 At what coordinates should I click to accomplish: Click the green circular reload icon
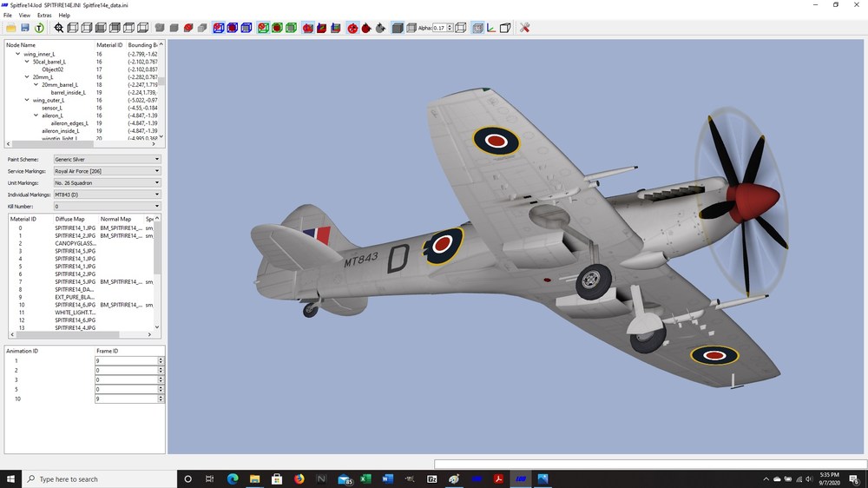click(39, 28)
